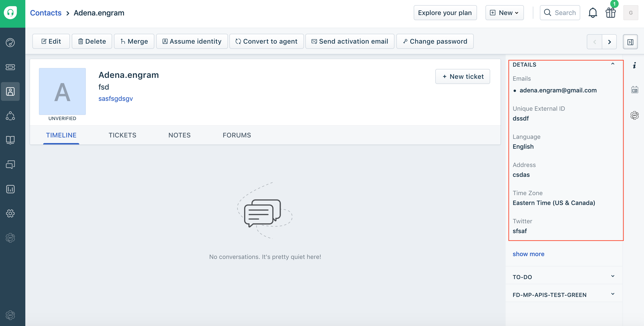Select the adena.engram@gmail.com email text

click(x=558, y=90)
